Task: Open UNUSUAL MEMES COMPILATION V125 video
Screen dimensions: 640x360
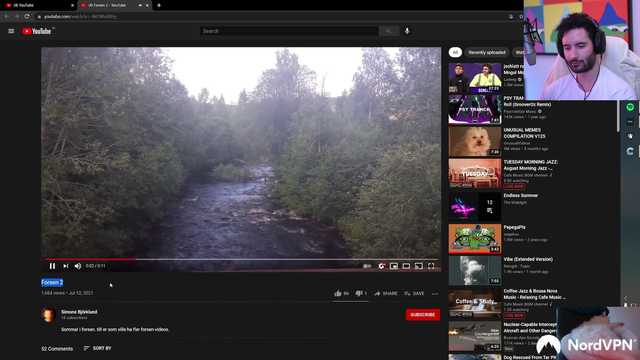Action: tap(524, 133)
